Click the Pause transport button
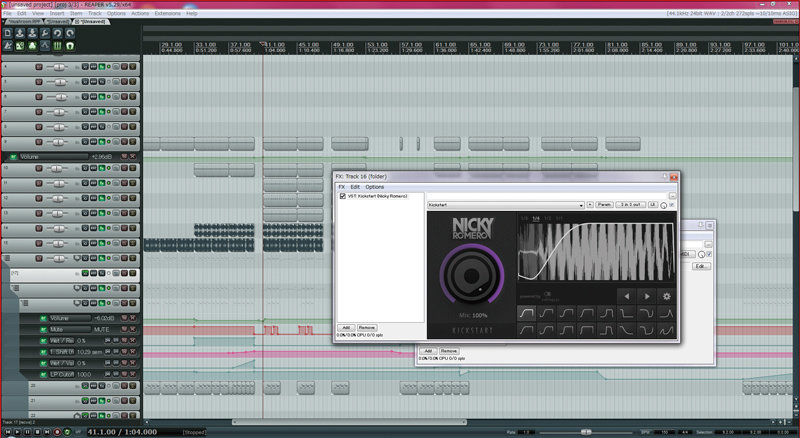 pos(28,432)
